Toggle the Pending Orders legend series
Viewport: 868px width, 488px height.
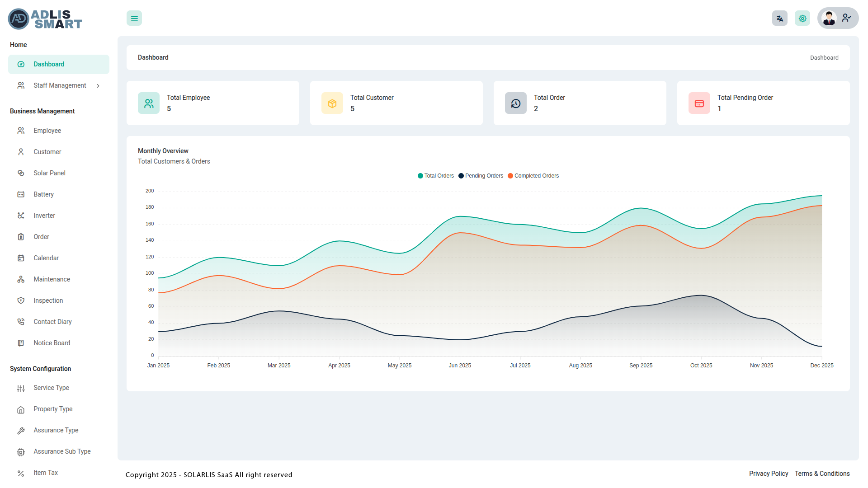484,176
